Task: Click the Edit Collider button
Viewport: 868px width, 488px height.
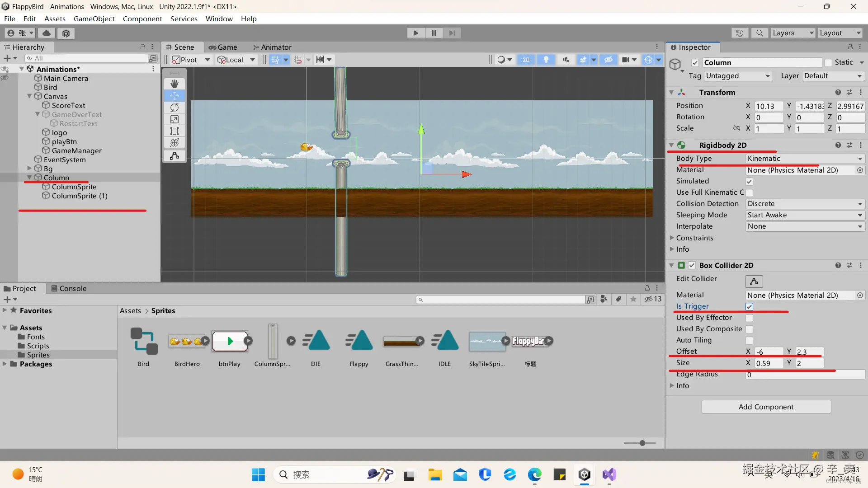Action: click(754, 282)
